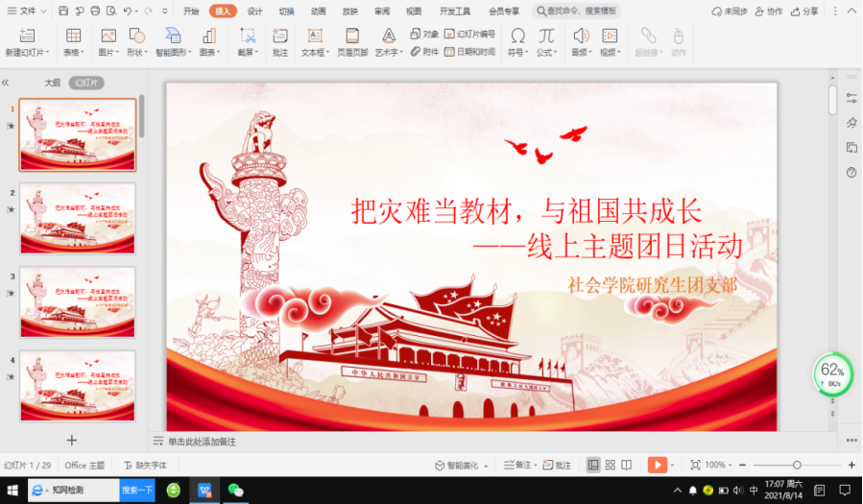Click the zoom in plus button
The height and width of the screenshot is (504, 863).
[851, 465]
